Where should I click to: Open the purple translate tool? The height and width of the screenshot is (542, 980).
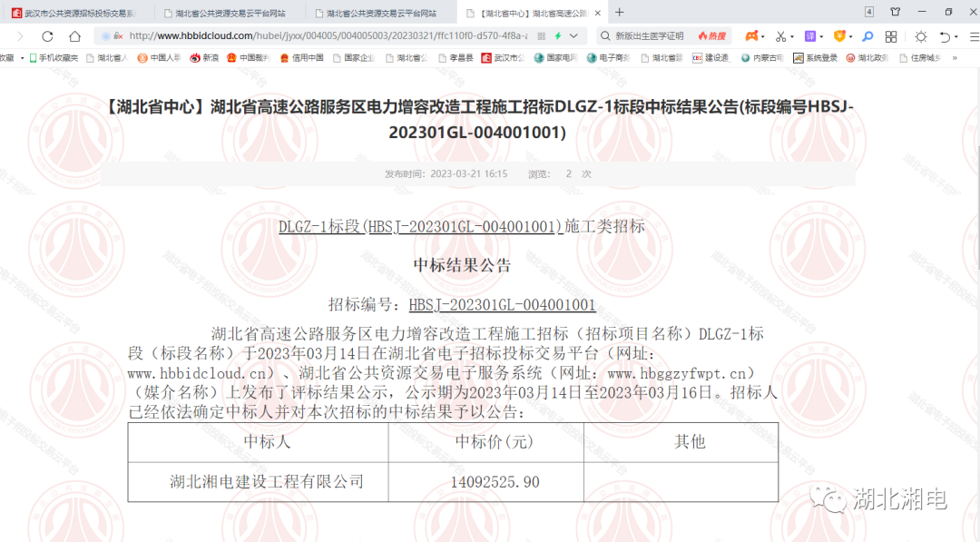tap(808, 36)
